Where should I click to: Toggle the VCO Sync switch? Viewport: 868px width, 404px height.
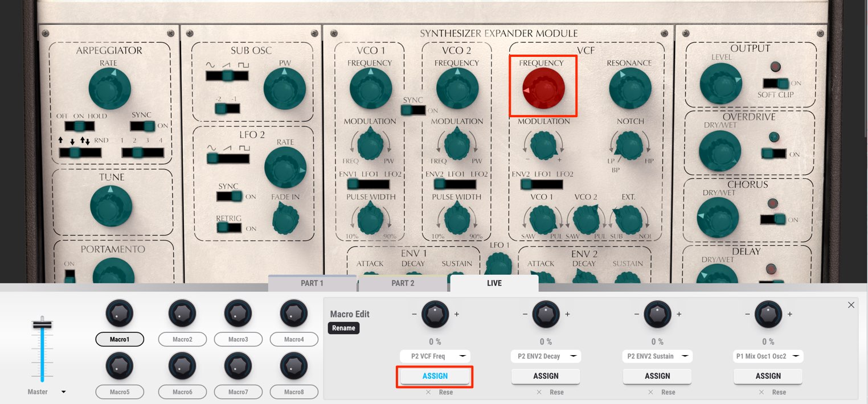point(413,110)
